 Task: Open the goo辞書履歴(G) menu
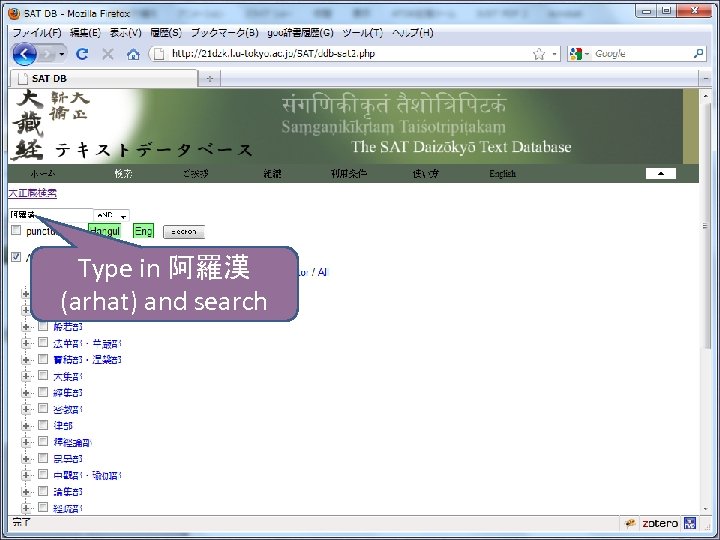(x=300, y=33)
